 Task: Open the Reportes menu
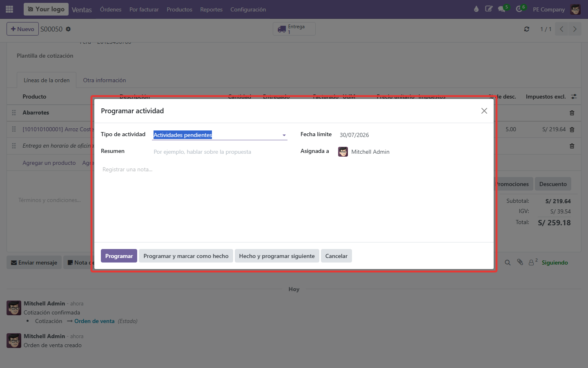tap(211, 9)
